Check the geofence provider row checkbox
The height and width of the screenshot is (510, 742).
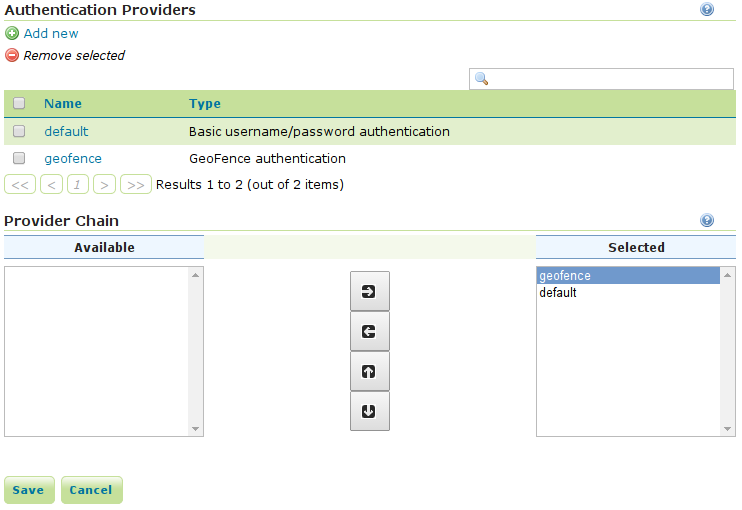click(x=19, y=158)
